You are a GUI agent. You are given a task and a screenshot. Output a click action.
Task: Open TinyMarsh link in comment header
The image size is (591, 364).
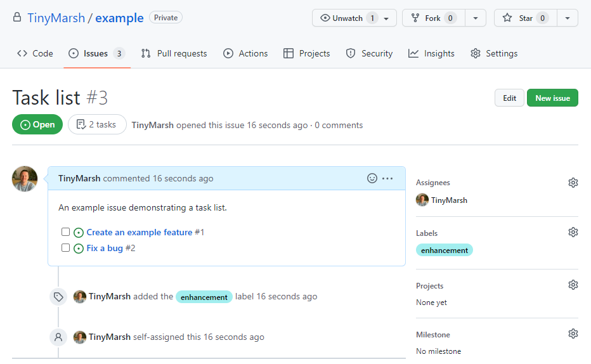79,178
